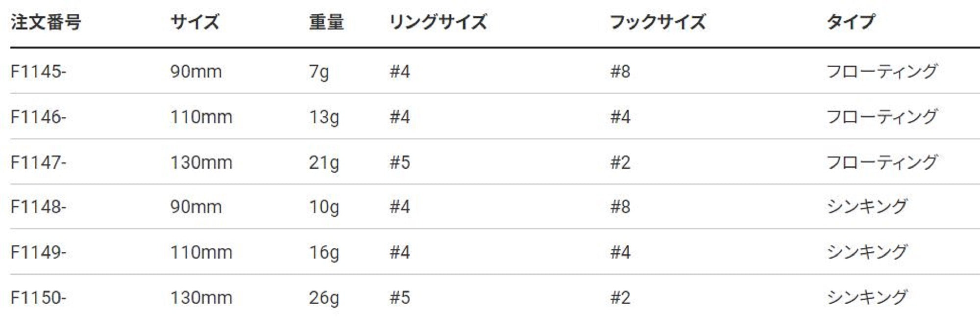Select order number F1148-
This screenshot has height=317, width=980.
coord(38,207)
